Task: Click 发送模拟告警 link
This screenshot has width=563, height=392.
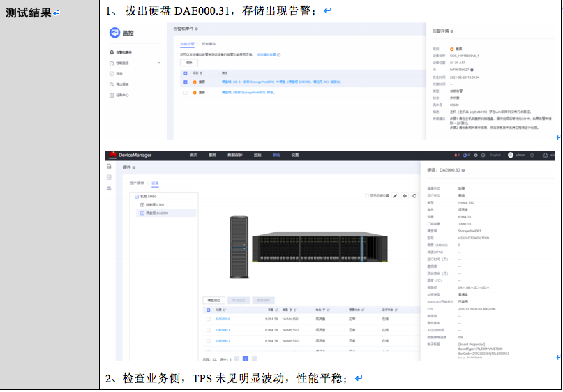Action: [x=267, y=55]
